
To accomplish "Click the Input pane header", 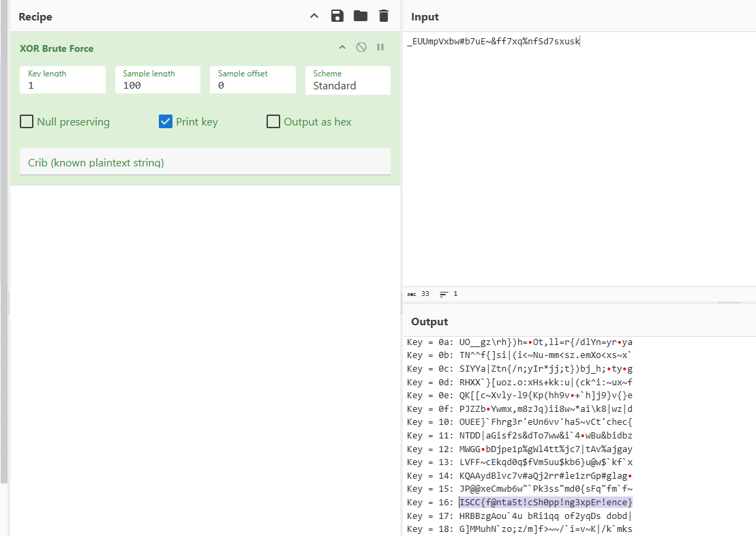I will (425, 16).
